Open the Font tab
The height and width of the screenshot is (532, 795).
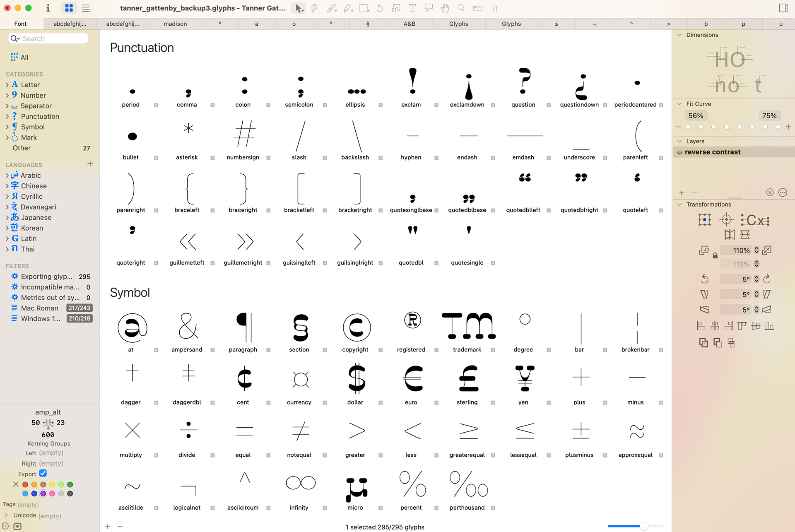[20, 24]
